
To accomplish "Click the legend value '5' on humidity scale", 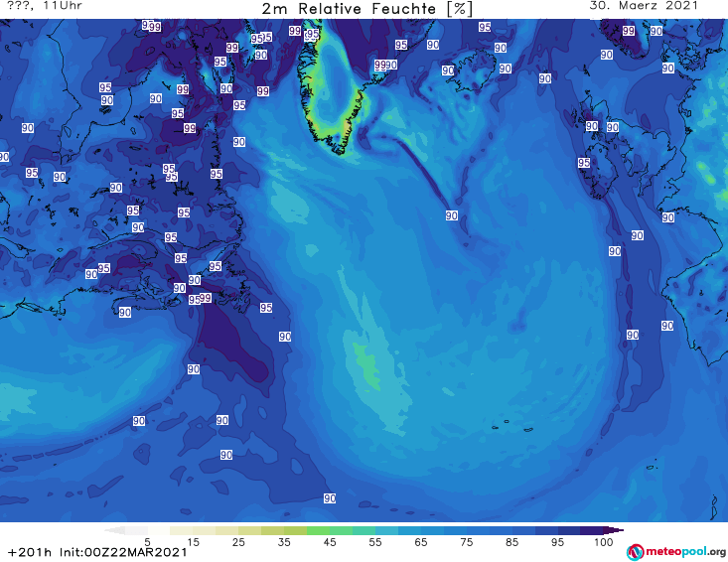I will 147,542.
